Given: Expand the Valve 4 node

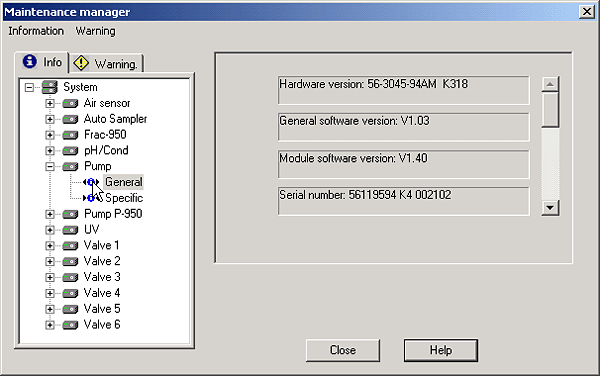Looking at the screenshot, I should (50, 293).
